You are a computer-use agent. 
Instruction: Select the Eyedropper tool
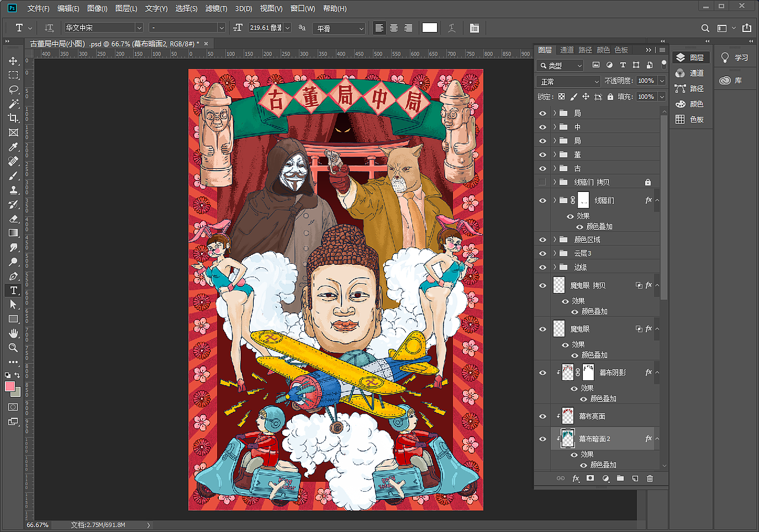pos(13,147)
